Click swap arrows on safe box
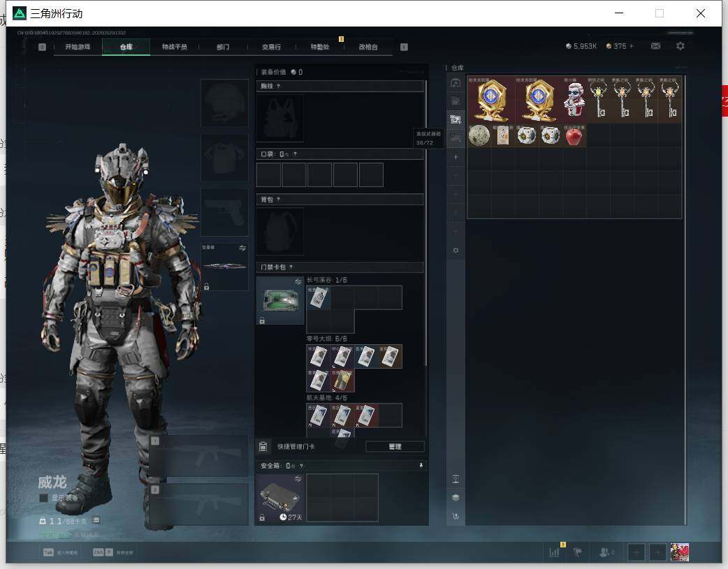The image size is (728, 569). tap(298, 478)
